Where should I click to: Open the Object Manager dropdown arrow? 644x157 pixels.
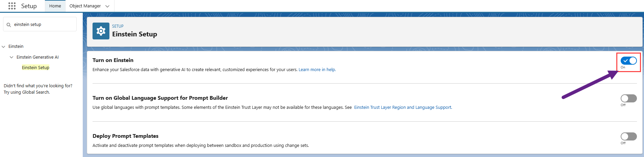(x=107, y=6)
